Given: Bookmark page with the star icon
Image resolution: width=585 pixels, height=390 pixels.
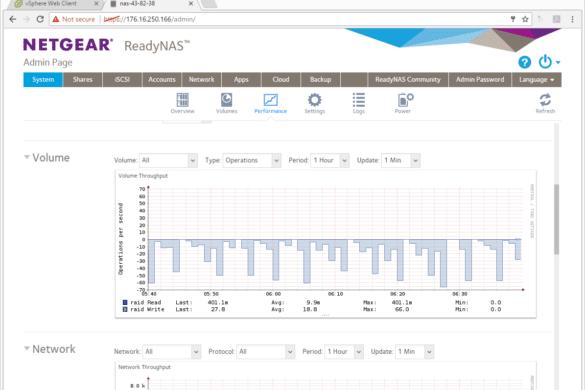Looking at the screenshot, I should pyautogui.click(x=525, y=19).
